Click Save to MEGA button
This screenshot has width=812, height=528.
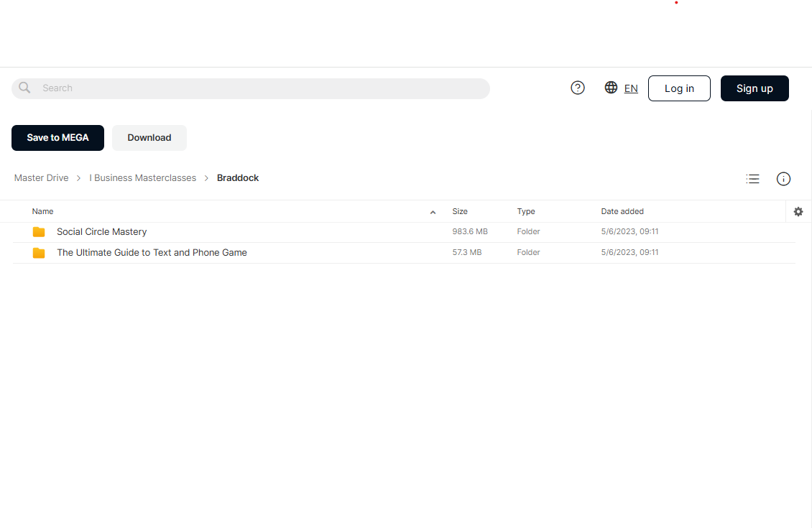[57, 138]
